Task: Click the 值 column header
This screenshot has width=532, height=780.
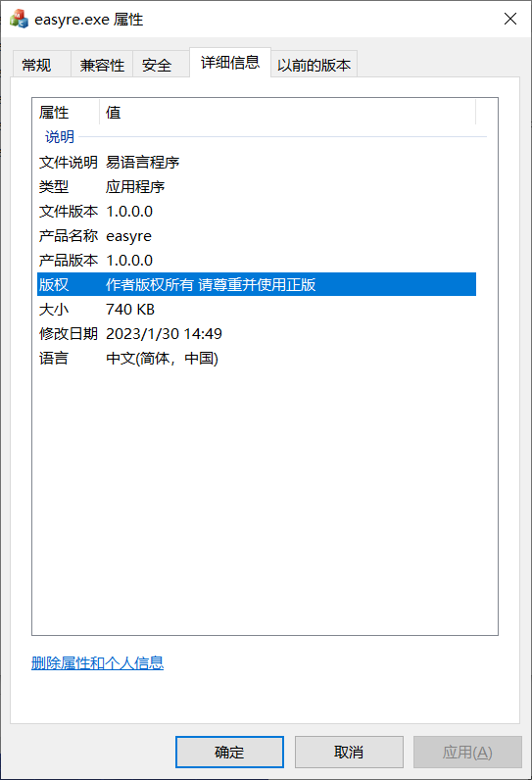Action: click(287, 113)
